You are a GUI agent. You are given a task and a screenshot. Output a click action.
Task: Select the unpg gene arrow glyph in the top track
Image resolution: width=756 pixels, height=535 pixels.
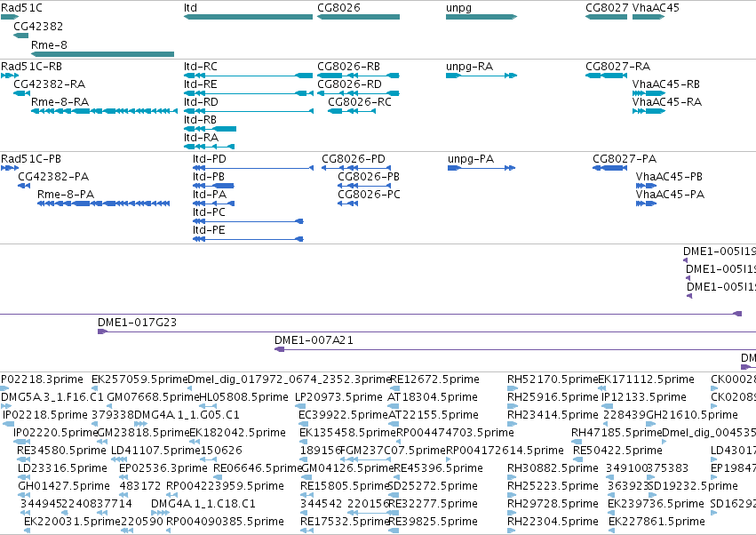[x=481, y=17]
